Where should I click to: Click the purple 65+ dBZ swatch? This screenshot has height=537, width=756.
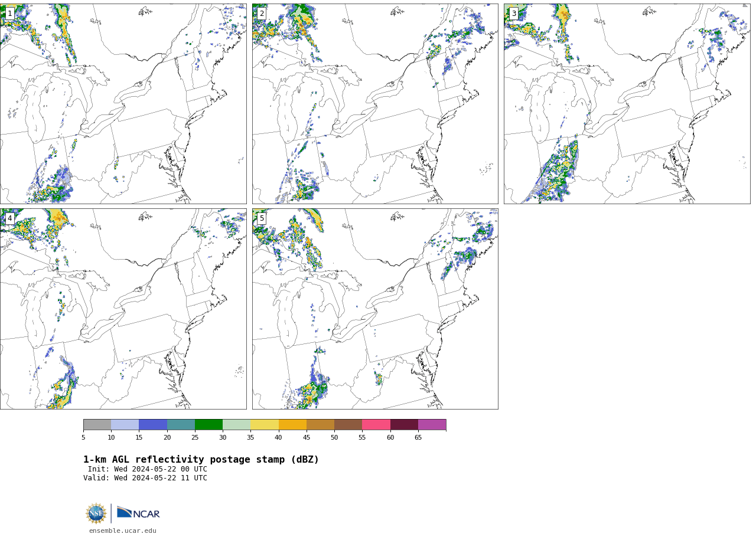tap(432, 425)
